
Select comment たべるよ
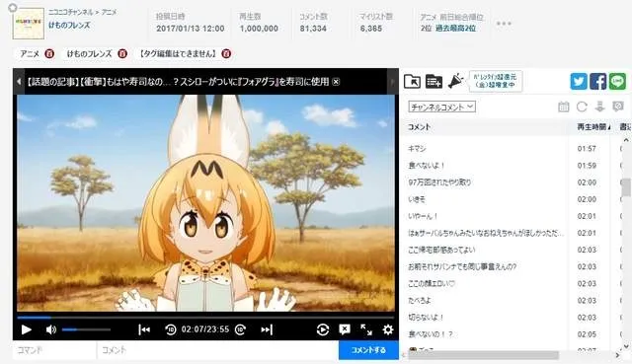[x=419, y=301]
